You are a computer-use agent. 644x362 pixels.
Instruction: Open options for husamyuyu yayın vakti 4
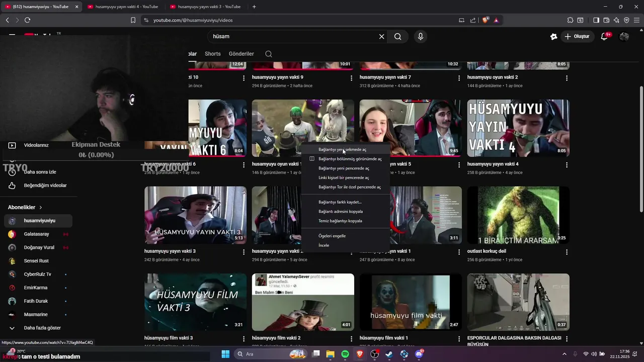(x=567, y=165)
